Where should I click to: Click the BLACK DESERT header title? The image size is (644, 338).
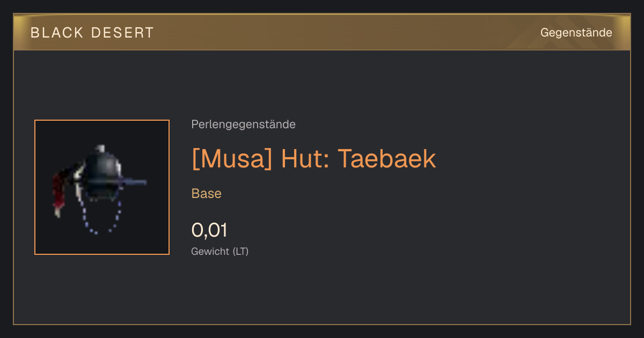point(92,33)
